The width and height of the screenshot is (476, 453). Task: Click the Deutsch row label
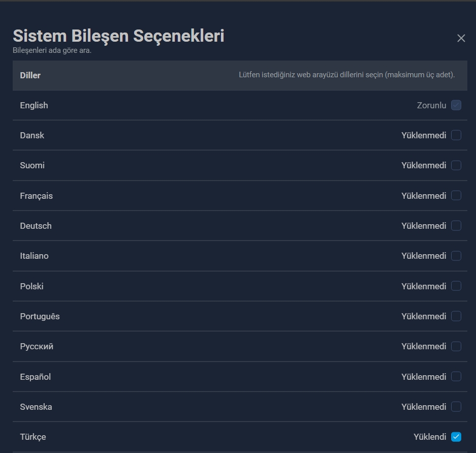(36, 226)
